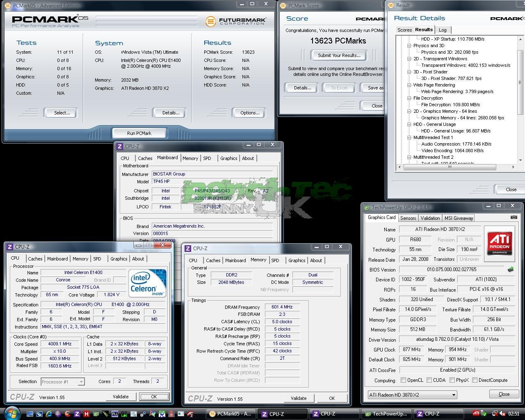Click the purple Z CPU-Z quick launch icon

pos(77,414)
